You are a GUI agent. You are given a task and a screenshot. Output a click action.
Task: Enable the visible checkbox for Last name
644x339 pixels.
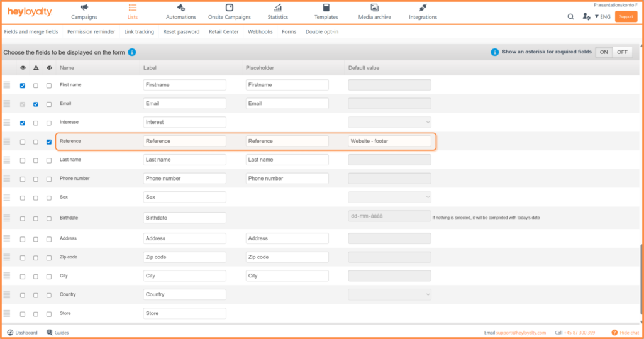pos(23,160)
